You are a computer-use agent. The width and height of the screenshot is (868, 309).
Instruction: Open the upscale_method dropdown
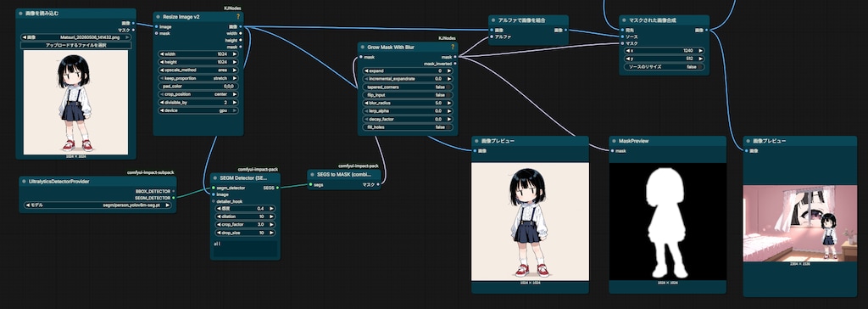pos(198,70)
